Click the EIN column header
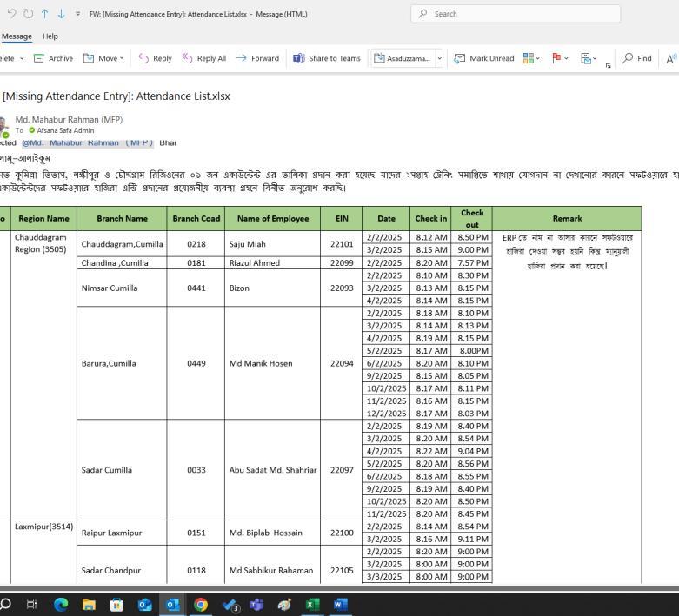Screen dimensions: 679x616 342,219
